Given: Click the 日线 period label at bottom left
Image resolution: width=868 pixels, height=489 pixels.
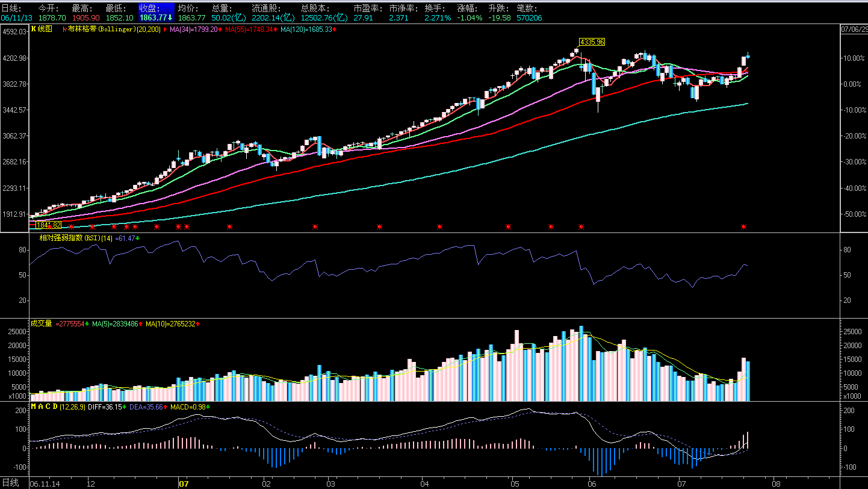Looking at the screenshot, I should [10, 482].
